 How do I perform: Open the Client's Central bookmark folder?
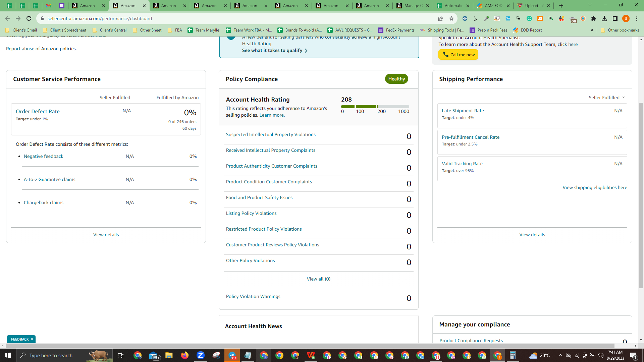tap(109, 30)
